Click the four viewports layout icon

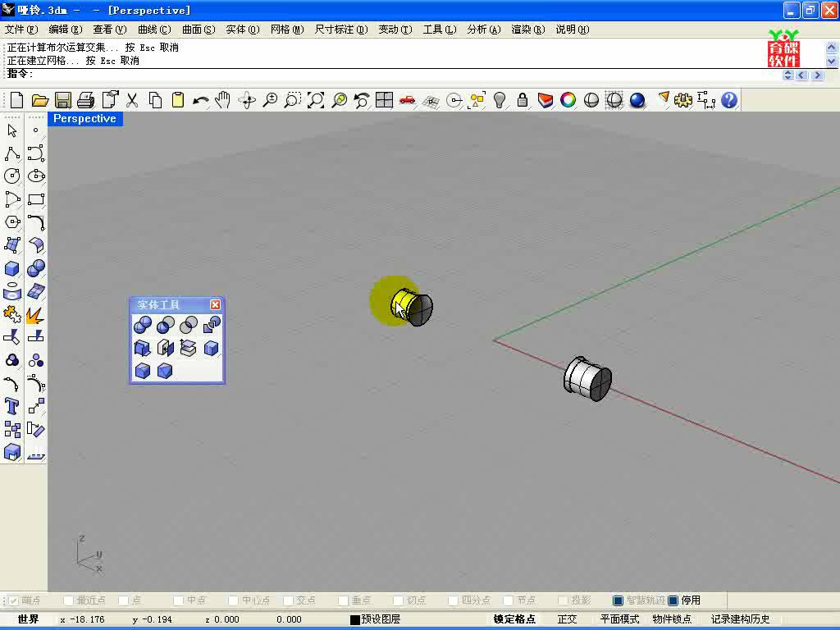point(384,100)
